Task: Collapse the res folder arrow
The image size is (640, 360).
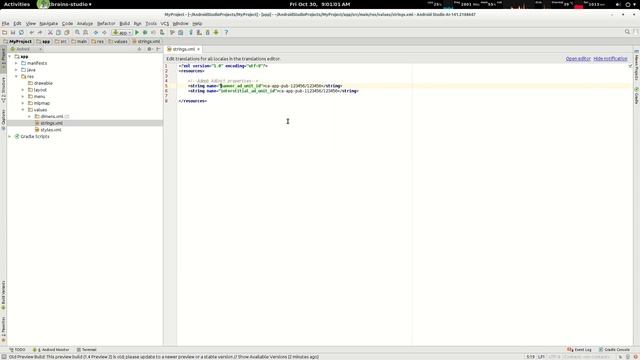Action: (x=16, y=76)
